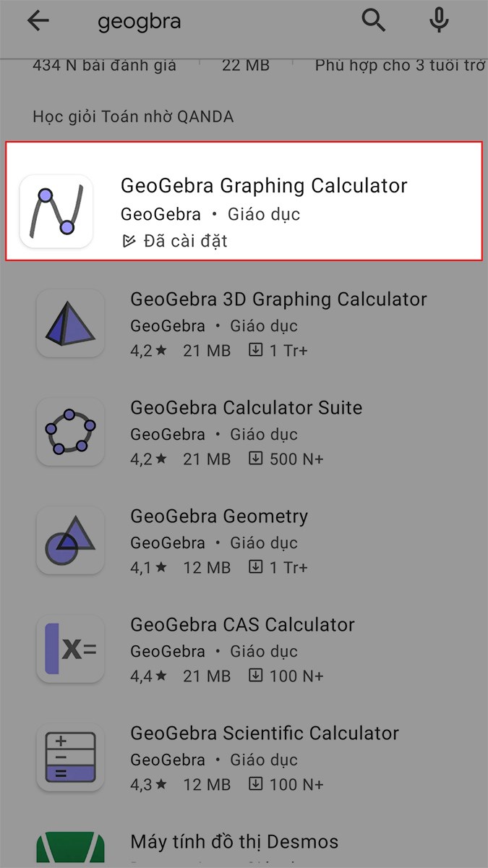Open GeoGebra CAS Calculator title
Screen dimensions: 488x868
point(242,624)
